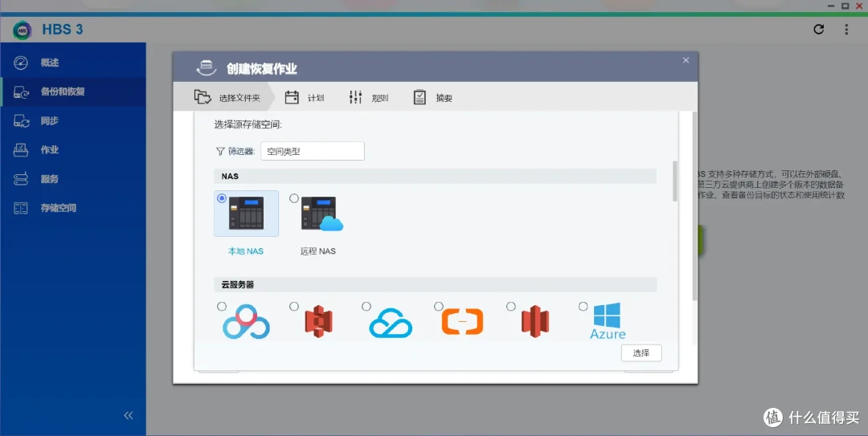The width and height of the screenshot is (868, 436).
Task: Open the Storage Spaces (存储空间) sidebar item
Action: click(73, 208)
